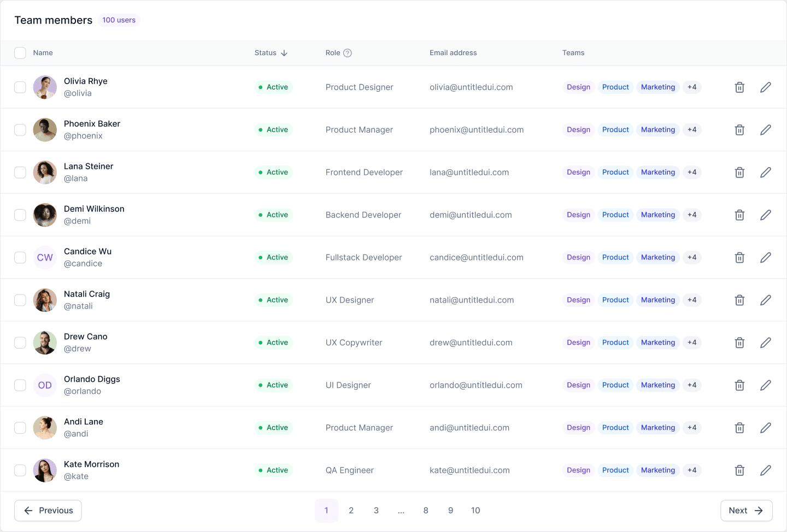Click trash icon for Lana Steiner
The height and width of the screenshot is (532, 787).
pos(739,173)
